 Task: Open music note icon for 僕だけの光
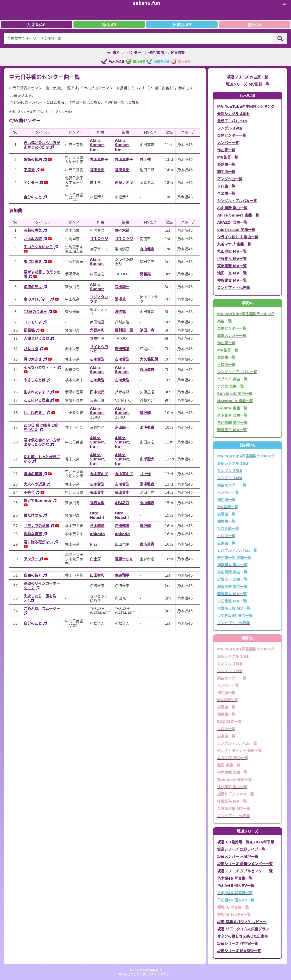[x=45, y=515]
